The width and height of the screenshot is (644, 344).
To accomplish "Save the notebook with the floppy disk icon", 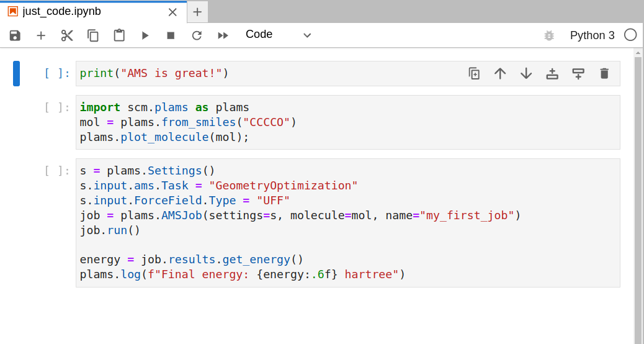I will pyautogui.click(x=15, y=35).
